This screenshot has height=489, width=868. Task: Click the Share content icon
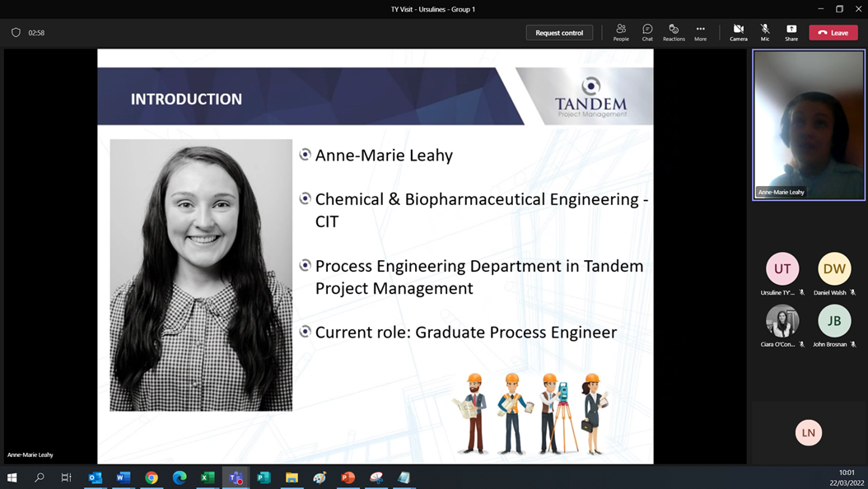click(x=791, y=32)
